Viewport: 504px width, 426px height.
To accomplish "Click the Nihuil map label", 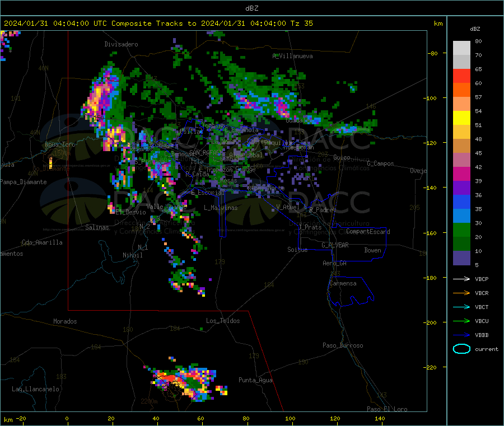I will click(x=133, y=255).
